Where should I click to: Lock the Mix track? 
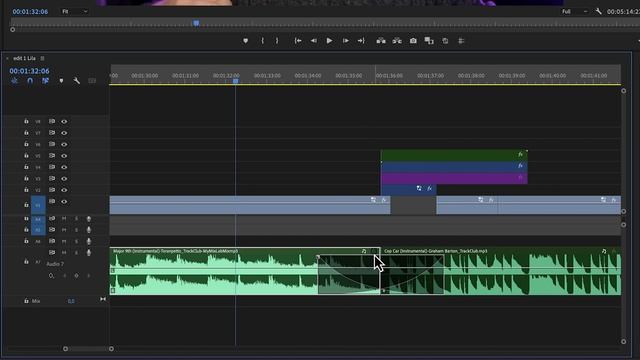(26, 301)
